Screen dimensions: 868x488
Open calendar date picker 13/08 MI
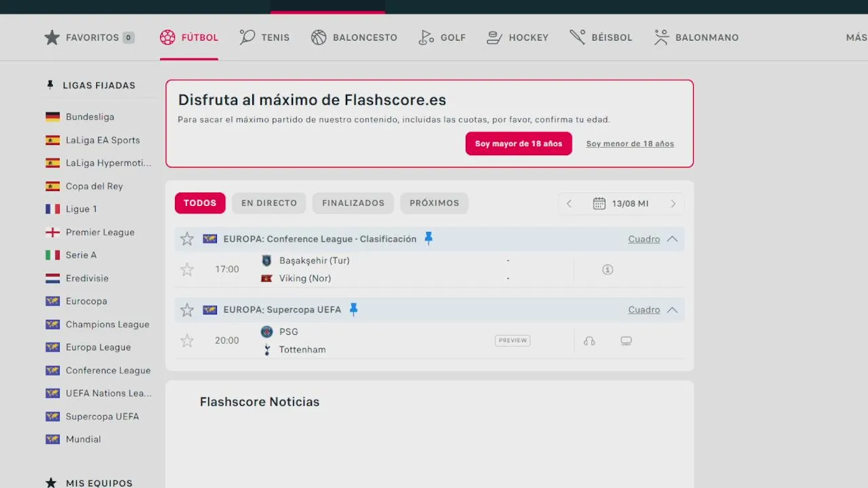(x=620, y=203)
